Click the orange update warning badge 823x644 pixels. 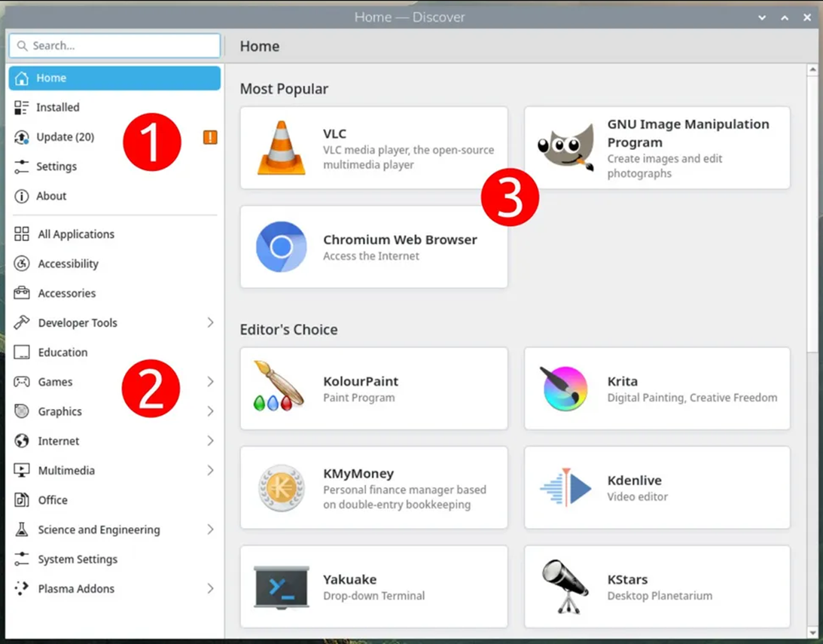(x=210, y=137)
